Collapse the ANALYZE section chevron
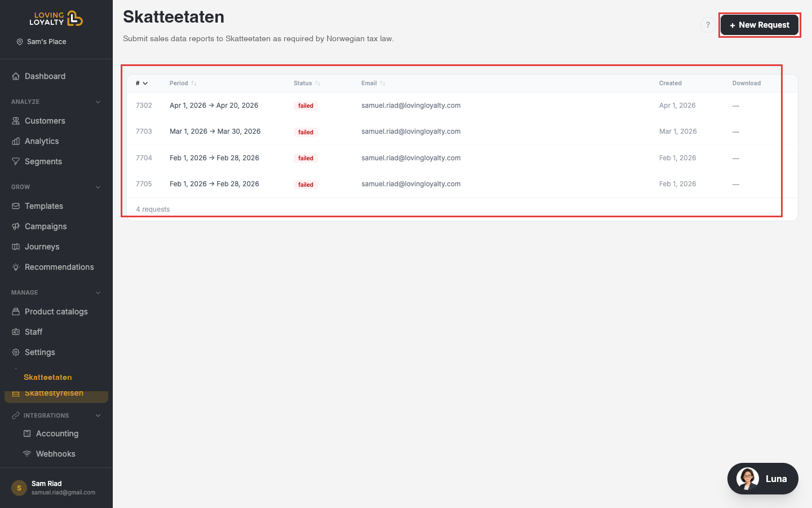 pyautogui.click(x=98, y=102)
